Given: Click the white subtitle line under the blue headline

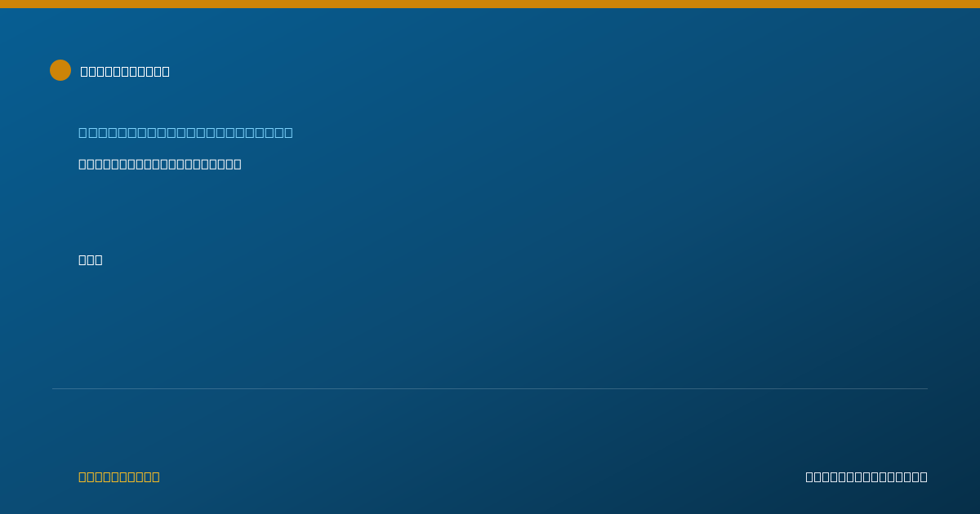Looking at the screenshot, I should 160,164.
